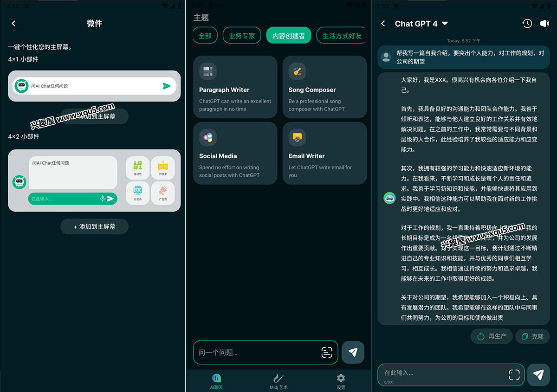Screen dimensions: 557x392
Task: Select the 全部 topic chip
Action: [205, 35]
